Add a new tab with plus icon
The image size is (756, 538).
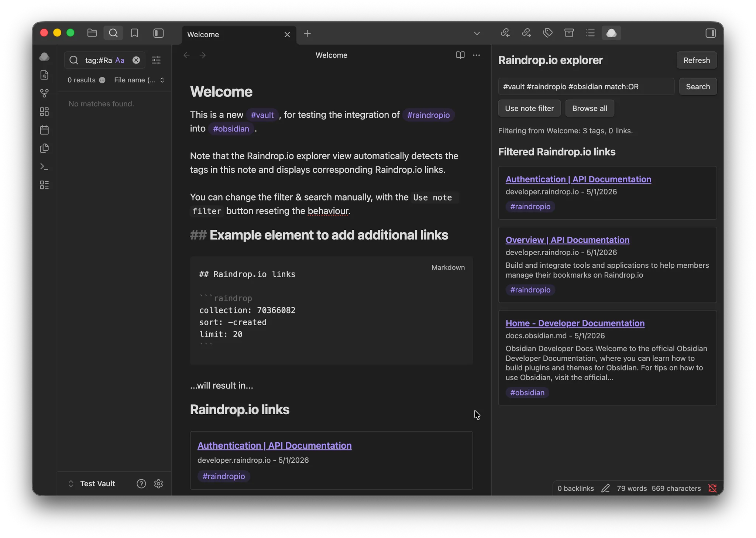click(307, 34)
